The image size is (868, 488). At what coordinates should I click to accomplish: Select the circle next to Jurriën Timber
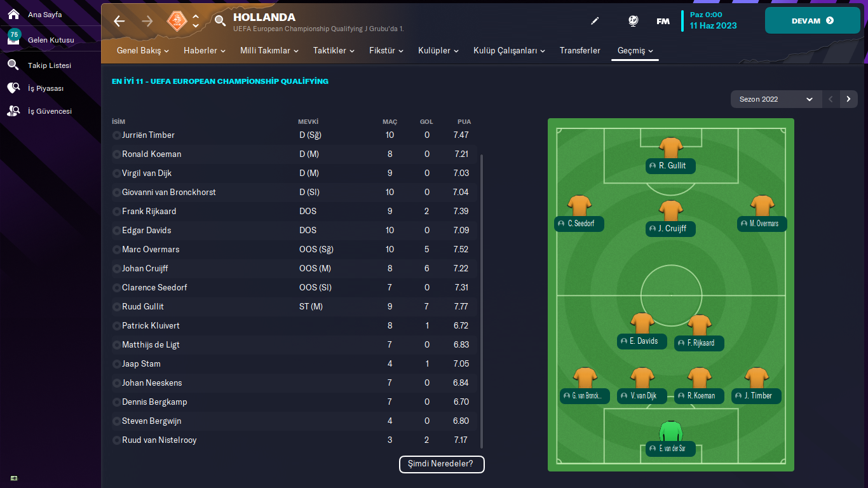116,135
